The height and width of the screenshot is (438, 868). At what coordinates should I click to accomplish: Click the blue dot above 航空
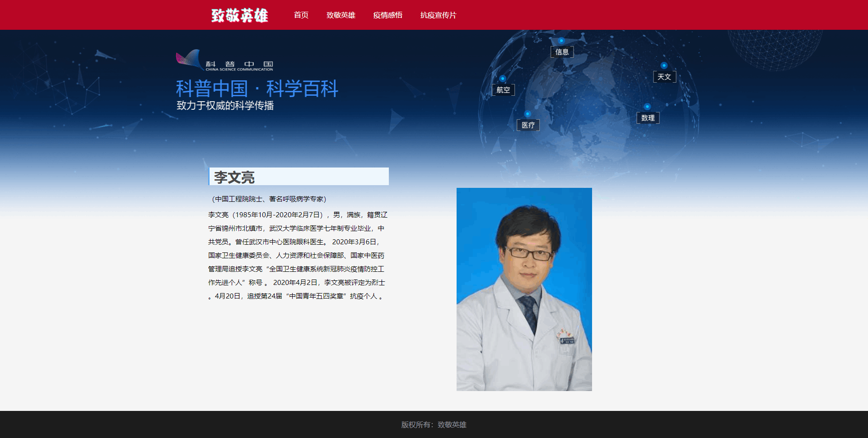point(502,79)
